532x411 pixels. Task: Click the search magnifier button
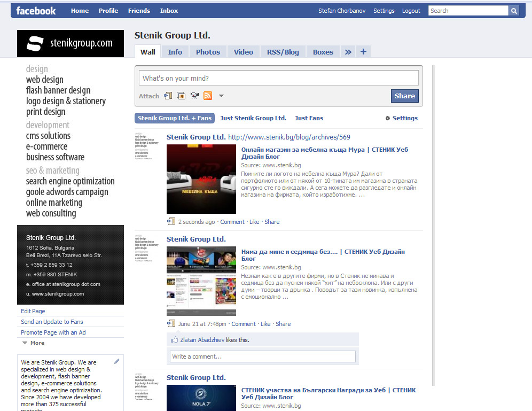514,11
